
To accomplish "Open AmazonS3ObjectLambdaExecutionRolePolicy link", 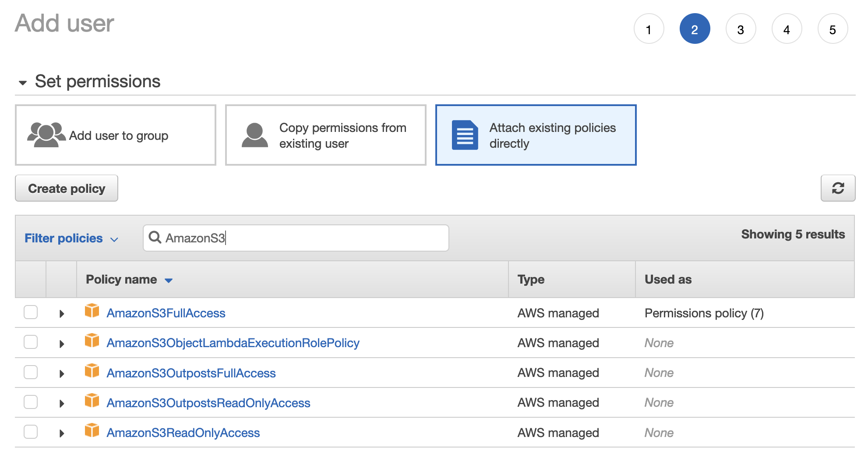I will (233, 343).
